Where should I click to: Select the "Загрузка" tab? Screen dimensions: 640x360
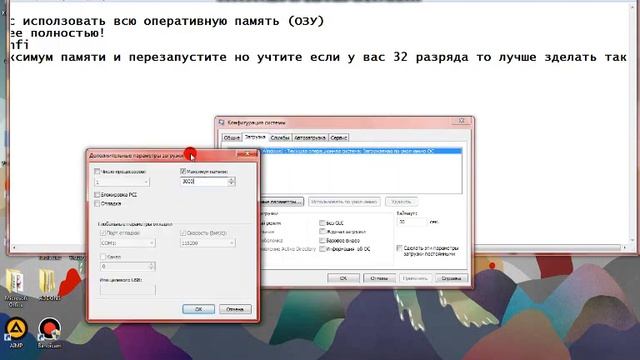pos(255,137)
